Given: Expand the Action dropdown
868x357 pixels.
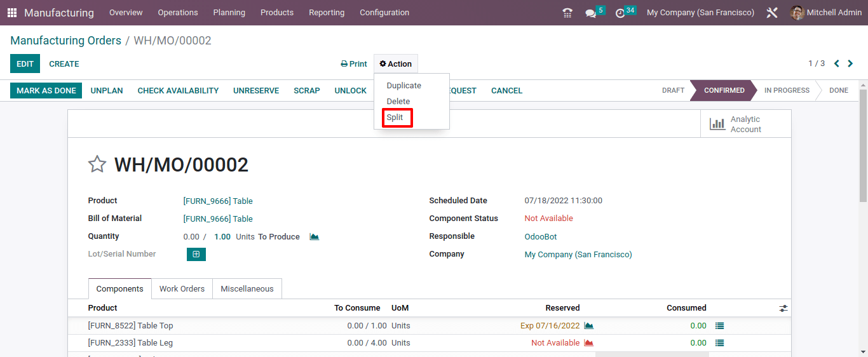Looking at the screenshot, I should (395, 64).
